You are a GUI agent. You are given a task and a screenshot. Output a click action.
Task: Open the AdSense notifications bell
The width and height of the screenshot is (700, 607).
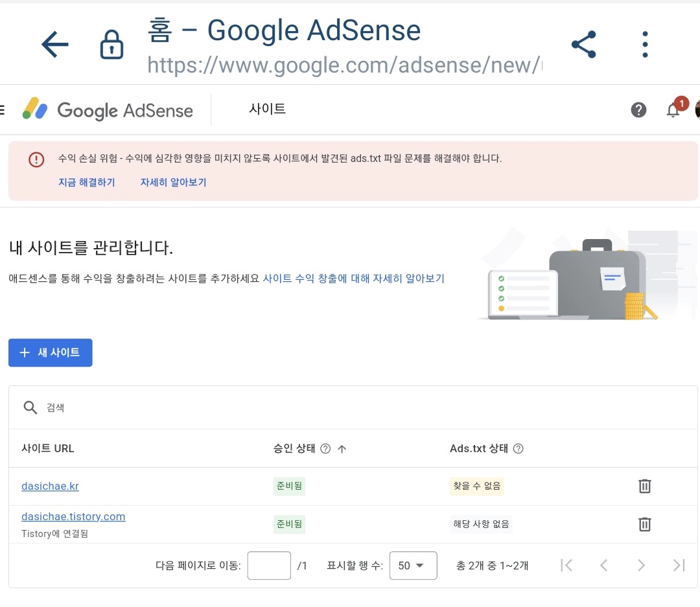[673, 109]
